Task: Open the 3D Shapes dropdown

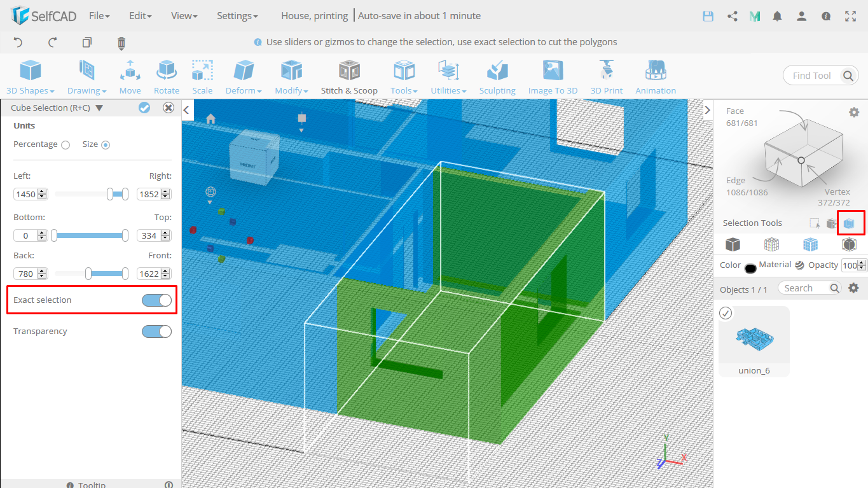Action: [31, 78]
